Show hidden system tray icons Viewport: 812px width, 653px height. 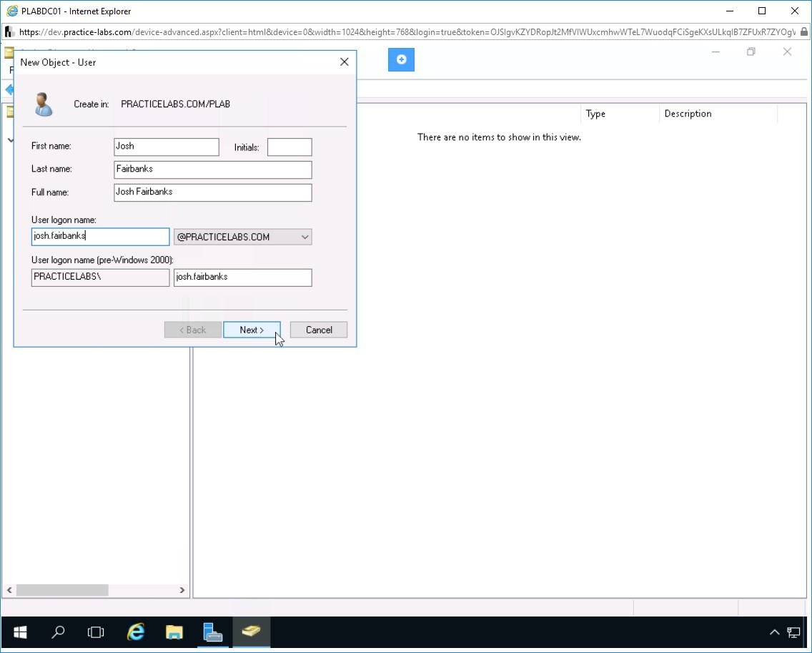[x=774, y=632]
